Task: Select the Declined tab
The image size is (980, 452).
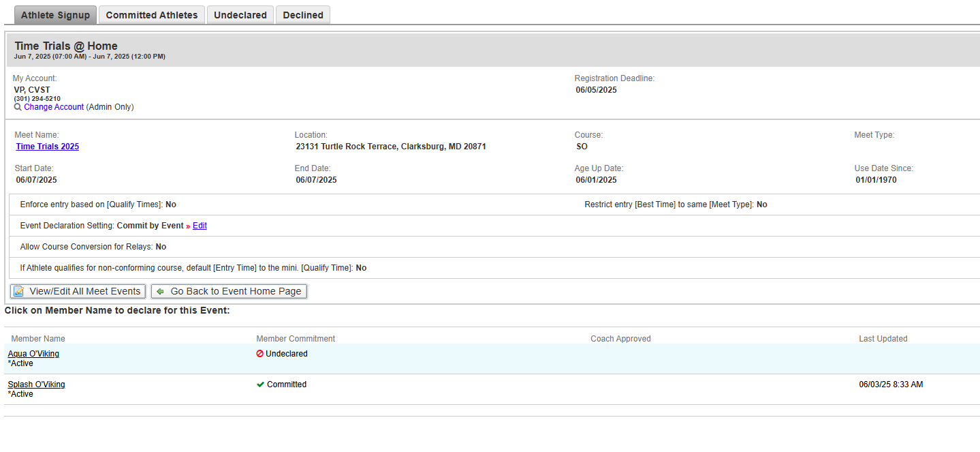Action: (303, 15)
